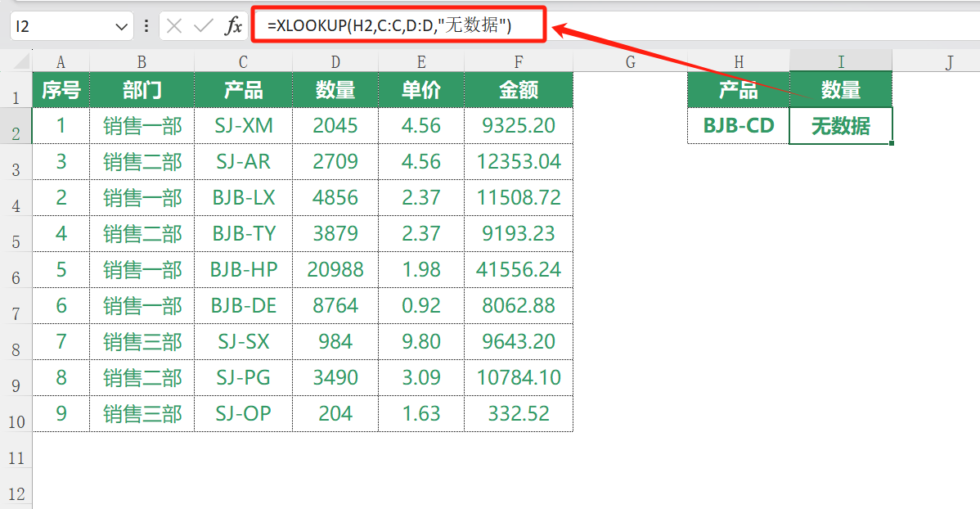Click the unit price cell 0.92

421,306
